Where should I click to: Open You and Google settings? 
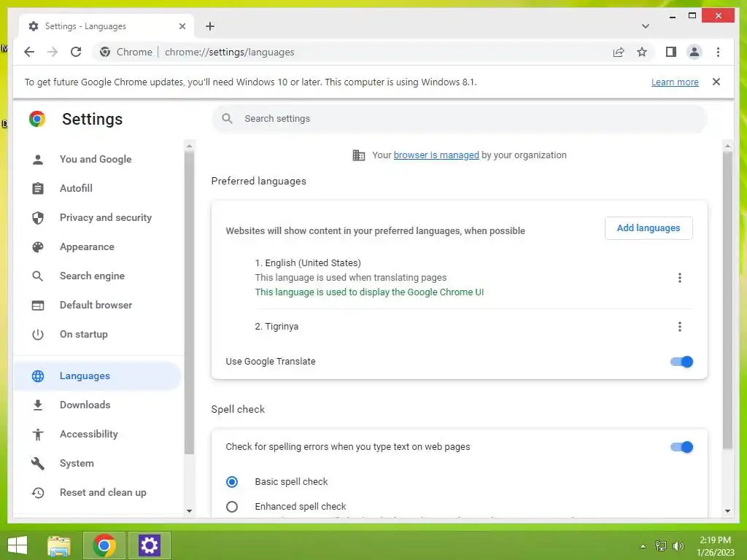tap(97, 159)
